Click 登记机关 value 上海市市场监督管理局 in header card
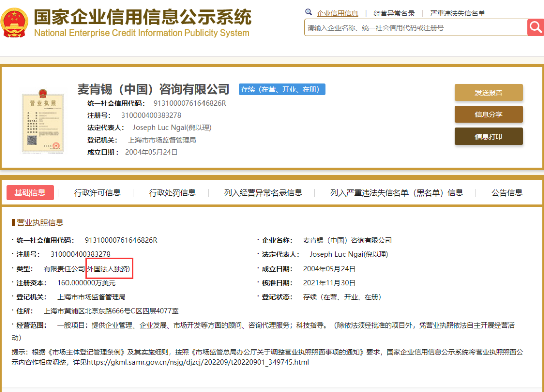544x392 pixels. coord(162,140)
